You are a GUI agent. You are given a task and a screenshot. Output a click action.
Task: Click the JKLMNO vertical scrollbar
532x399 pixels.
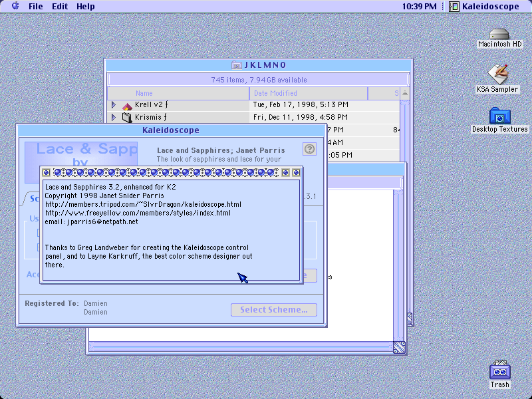404,130
